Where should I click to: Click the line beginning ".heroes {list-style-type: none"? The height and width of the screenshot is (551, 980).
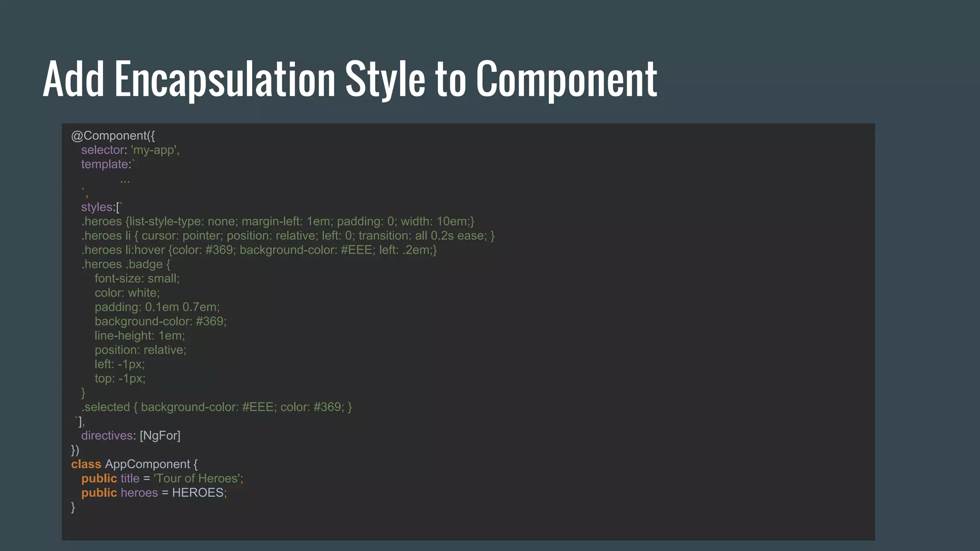278,221
